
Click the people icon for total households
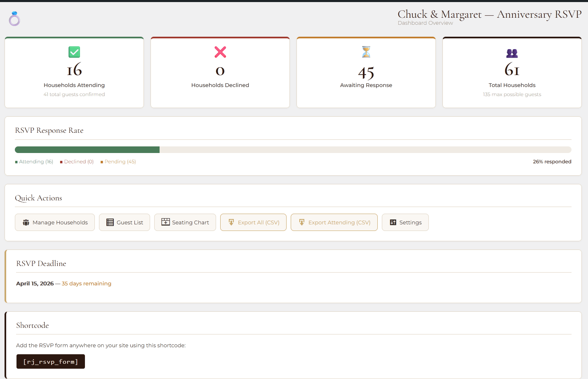[512, 53]
